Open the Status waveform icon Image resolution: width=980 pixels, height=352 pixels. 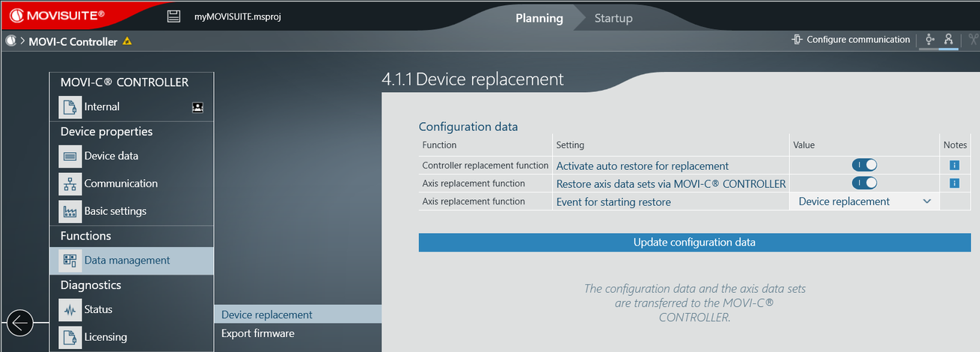(70, 310)
